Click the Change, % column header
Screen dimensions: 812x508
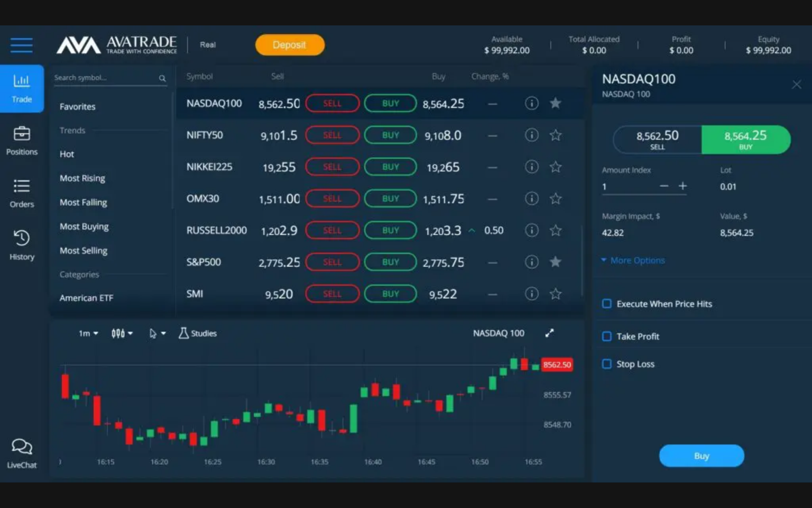[x=490, y=76]
